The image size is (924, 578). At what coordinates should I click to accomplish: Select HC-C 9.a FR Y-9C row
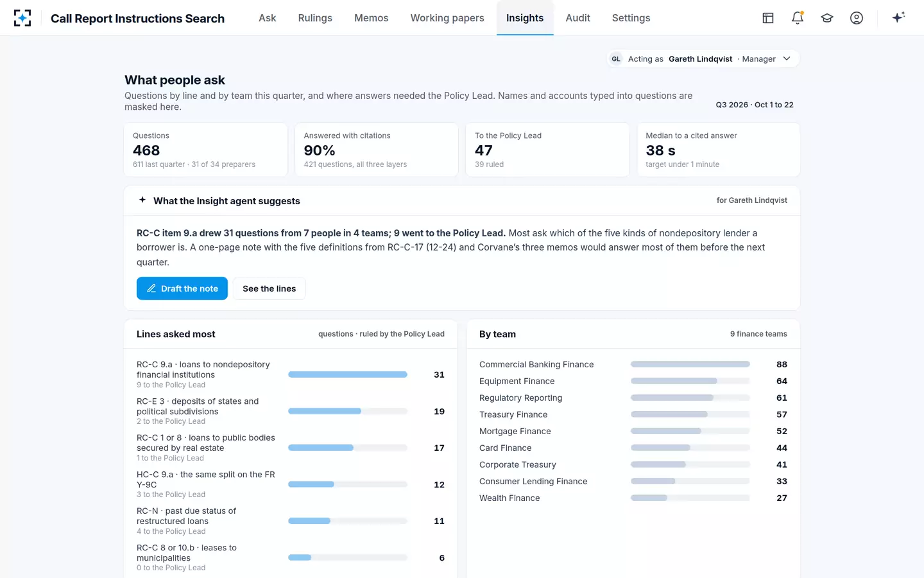coord(291,484)
